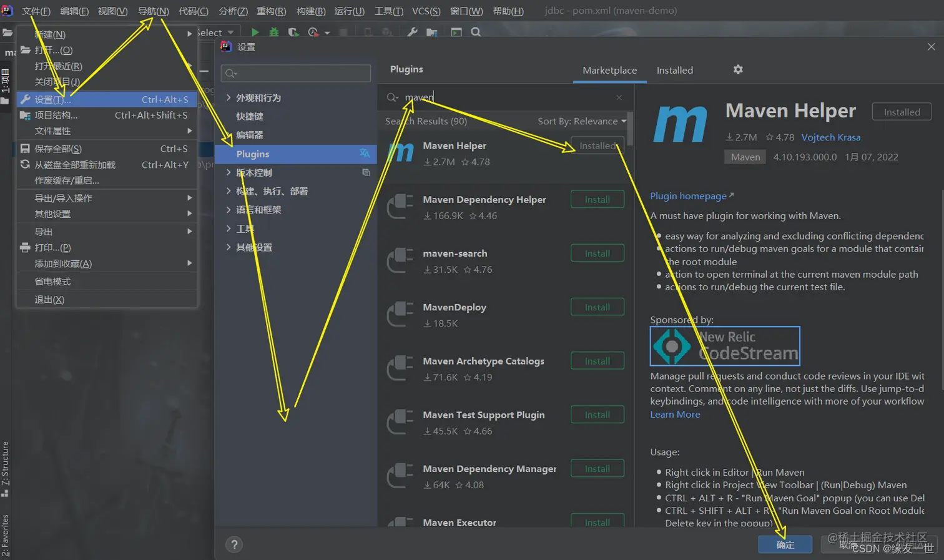Open Project Structure from toolbar icon
The width and height of the screenshot is (944, 560).
pos(431,32)
